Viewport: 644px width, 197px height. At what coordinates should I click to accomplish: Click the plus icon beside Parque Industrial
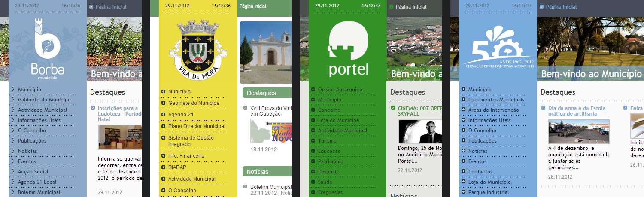(x=464, y=192)
